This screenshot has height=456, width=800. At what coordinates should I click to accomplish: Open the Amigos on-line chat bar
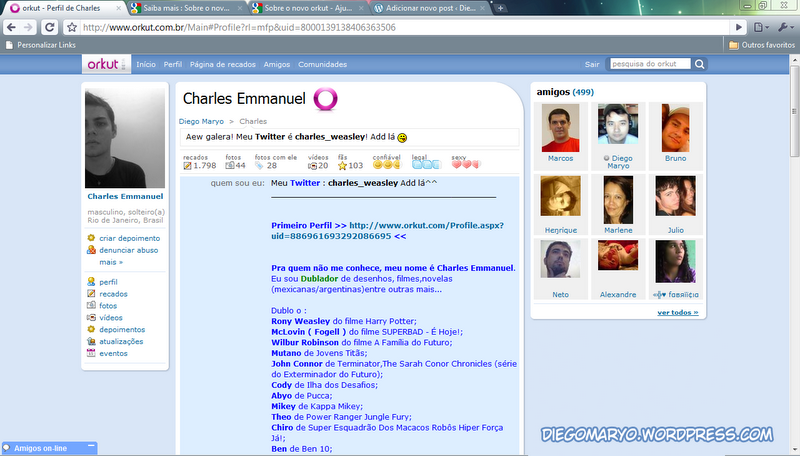pyautogui.click(x=40, y=448)
